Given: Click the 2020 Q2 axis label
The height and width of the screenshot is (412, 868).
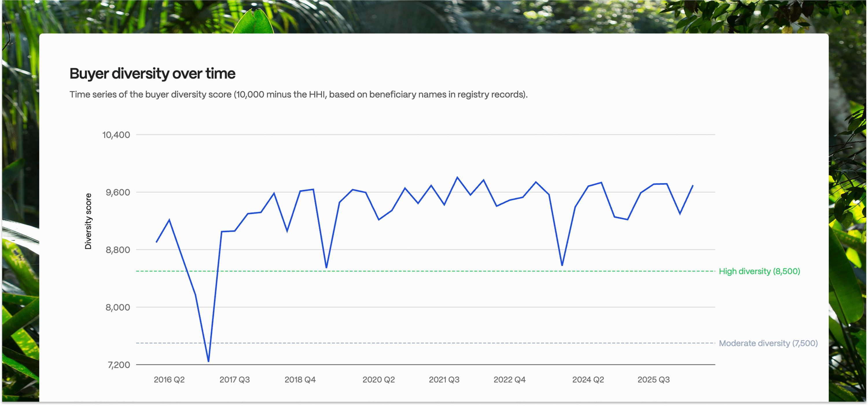Looking at the screenshot, I should (x=378, y=380).
